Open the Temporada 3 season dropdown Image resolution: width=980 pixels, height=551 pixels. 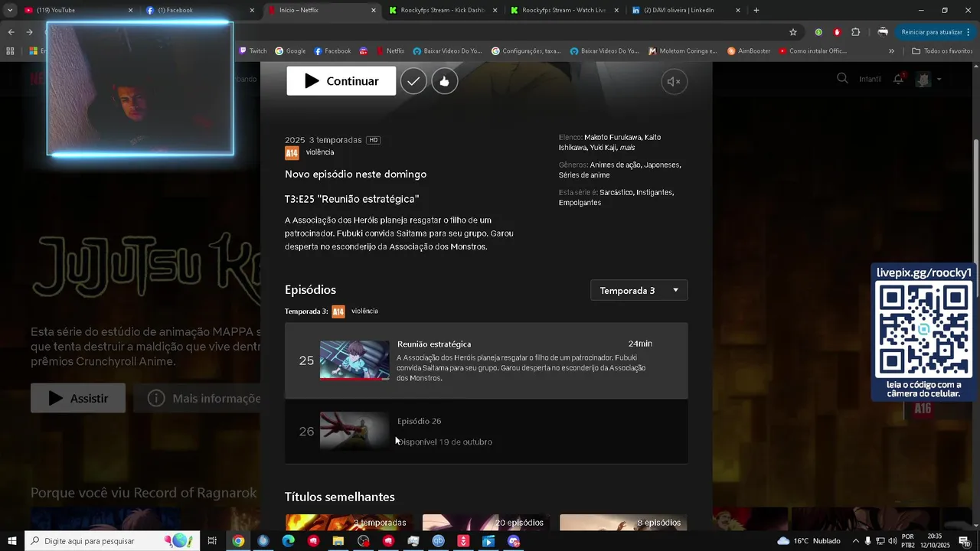click(x=639, y=290)
